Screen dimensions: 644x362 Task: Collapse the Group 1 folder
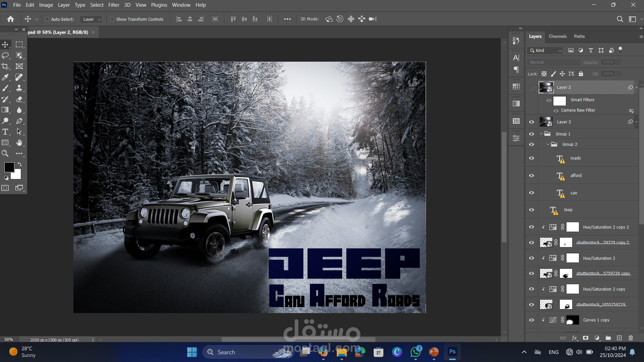point(541,134)
